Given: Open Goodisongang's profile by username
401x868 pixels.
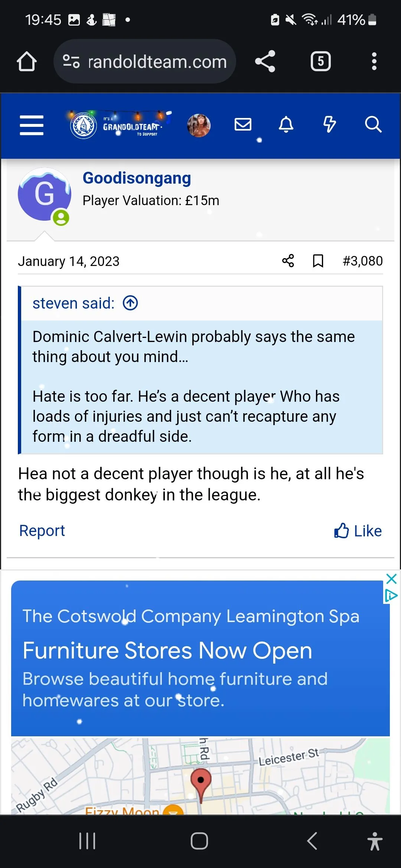Looking at the screenshot, I should coord(137,178).
